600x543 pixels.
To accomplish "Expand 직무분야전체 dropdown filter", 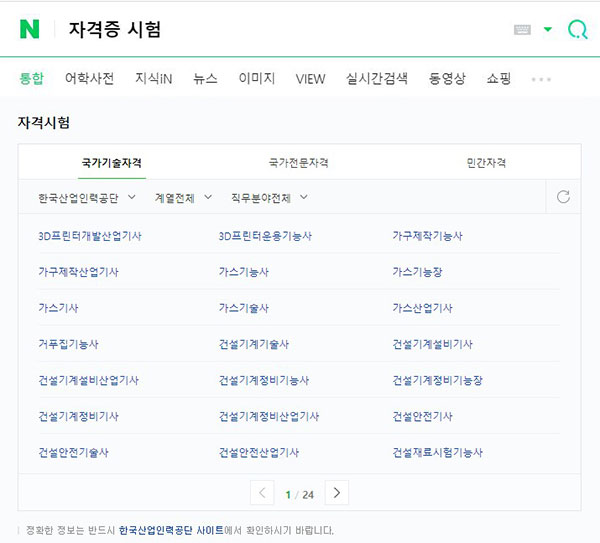I will 268,198.
